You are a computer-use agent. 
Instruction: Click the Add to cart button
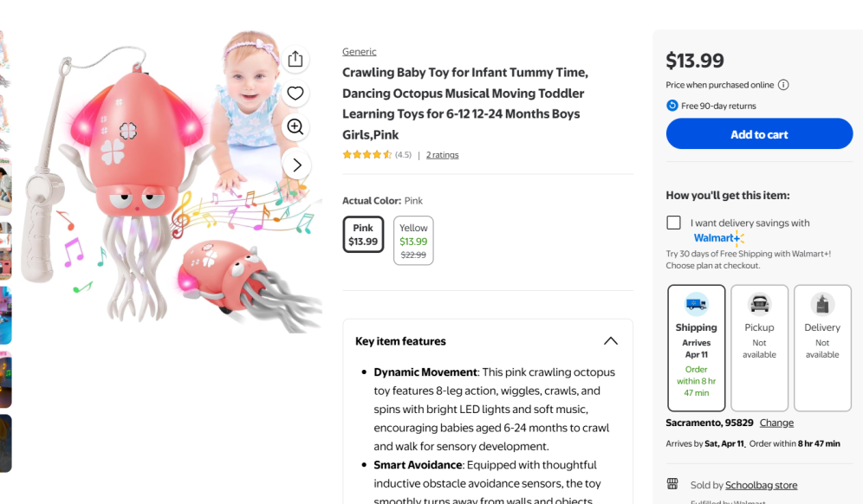pos(759,134)
